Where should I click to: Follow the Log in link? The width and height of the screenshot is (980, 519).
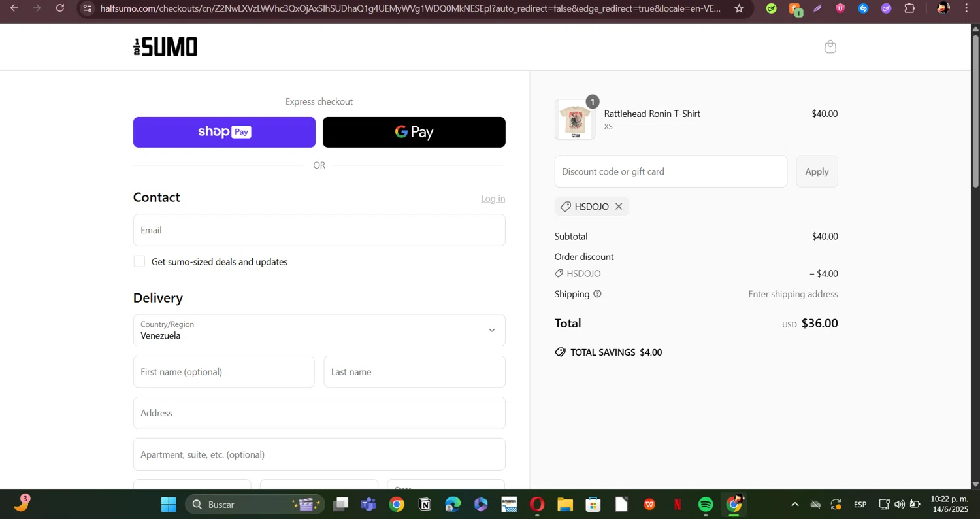[x=493, y=199]
